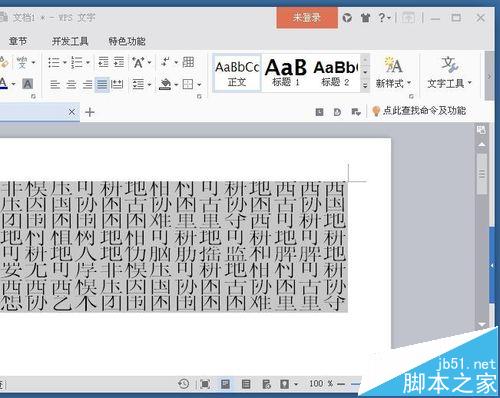Open font dialog launcher
Image resolution: width=500 pixels, height=398 pixels.
point(33,97)
